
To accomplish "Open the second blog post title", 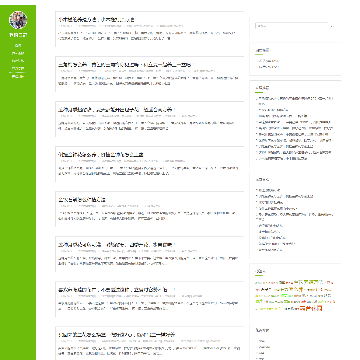I will [x=125, y=65].
